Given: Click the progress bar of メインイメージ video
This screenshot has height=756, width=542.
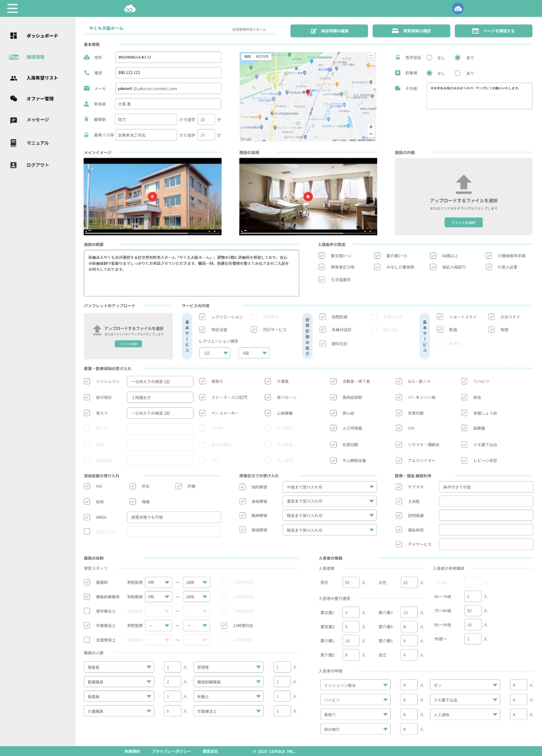Looking at the screenshot, I should pyautogui.click(x=152, y=233).
